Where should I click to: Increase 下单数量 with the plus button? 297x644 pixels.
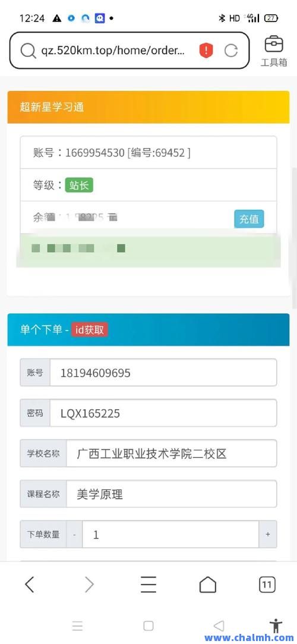pyautogui.click(x=268, y=535)
